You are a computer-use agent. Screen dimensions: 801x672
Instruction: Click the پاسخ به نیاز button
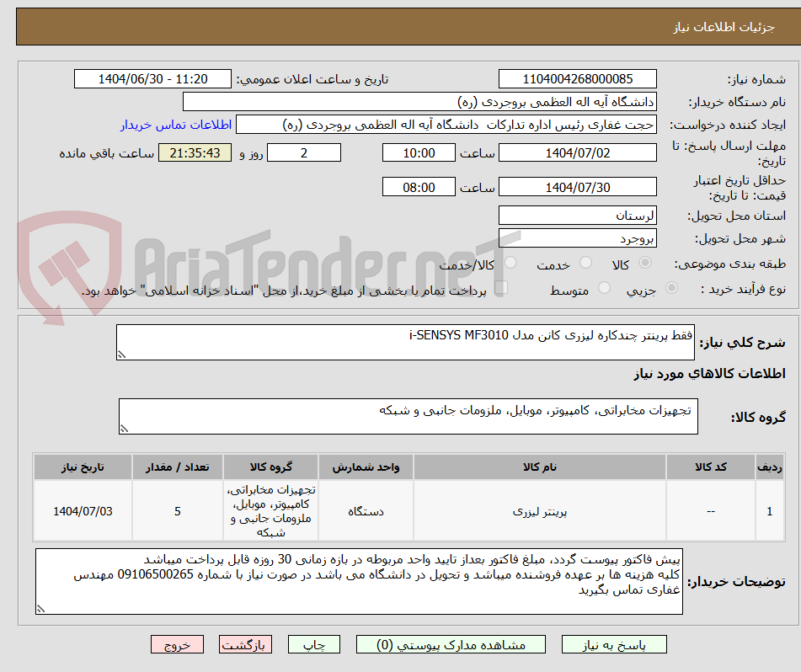(614, 644)
